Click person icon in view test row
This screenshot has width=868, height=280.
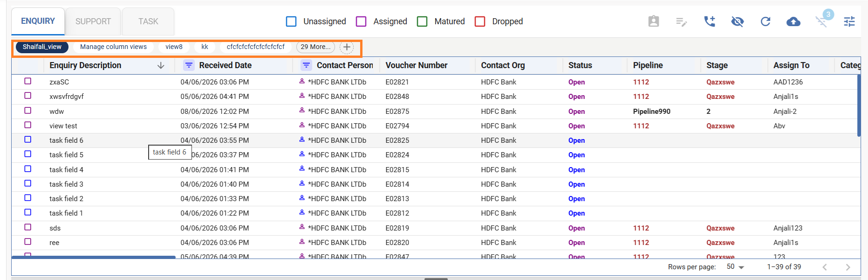tap(302, 125)
